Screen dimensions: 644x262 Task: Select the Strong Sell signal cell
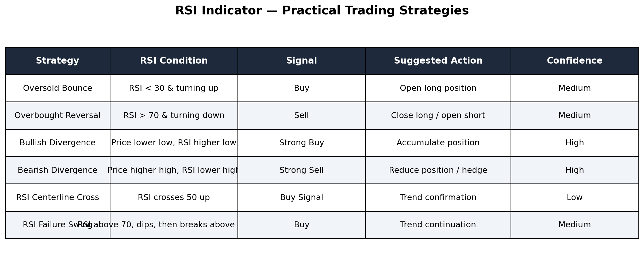tap(302, 170)
